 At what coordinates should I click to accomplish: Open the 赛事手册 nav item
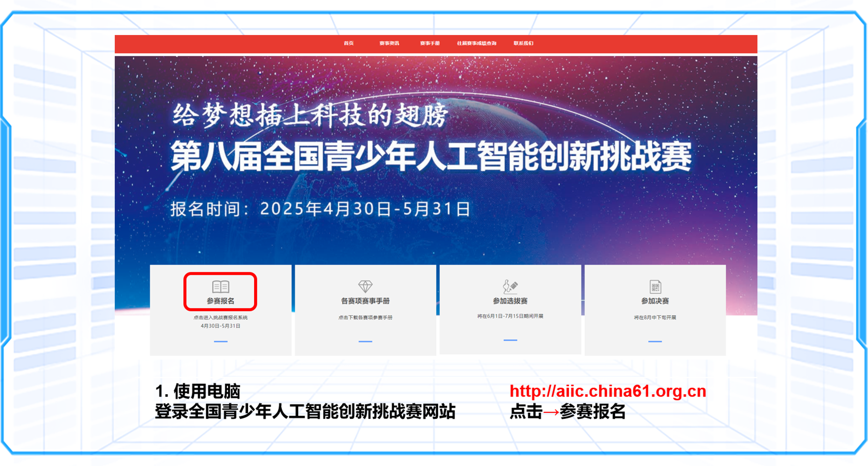[430, 43]
